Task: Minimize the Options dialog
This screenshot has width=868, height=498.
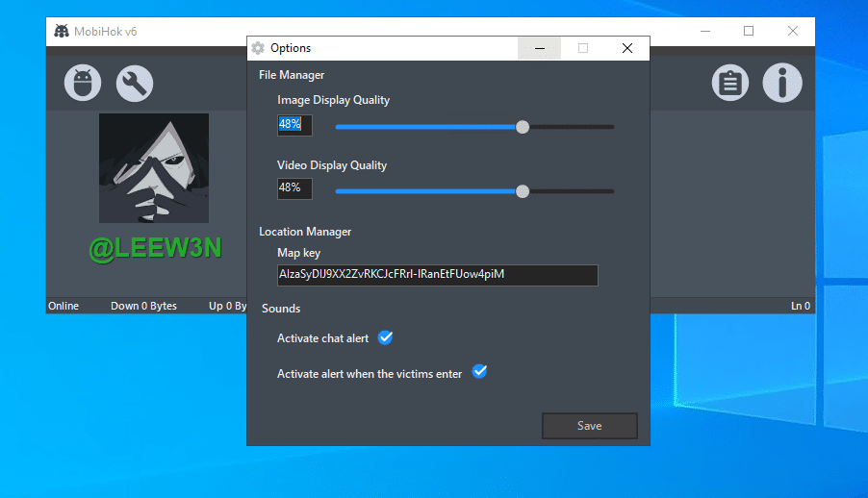Action: point(541,48)
